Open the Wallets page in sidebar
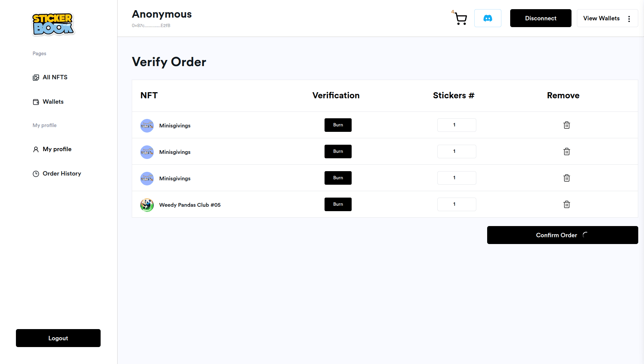Viewport: 644px width, 364px height. click(x=53, y=102)
